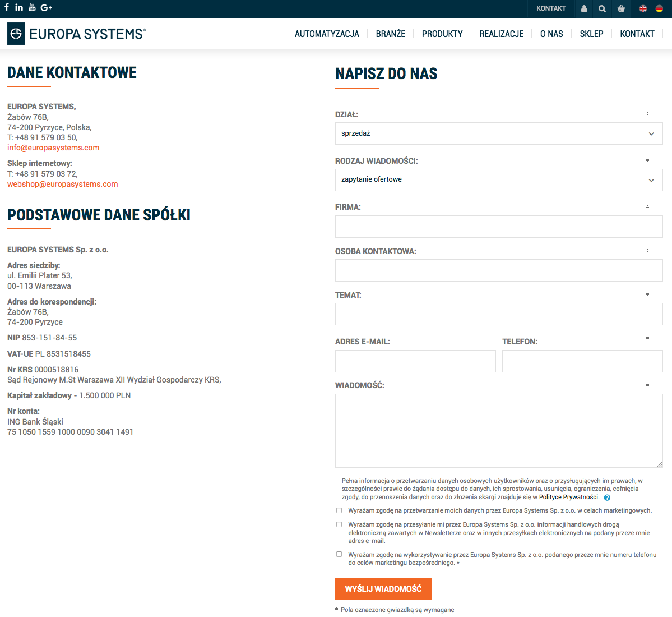This screenshot has height=617, width=672.
Task: Open the Rodzaj wiadomości dropdown
Action: (499, 179)
